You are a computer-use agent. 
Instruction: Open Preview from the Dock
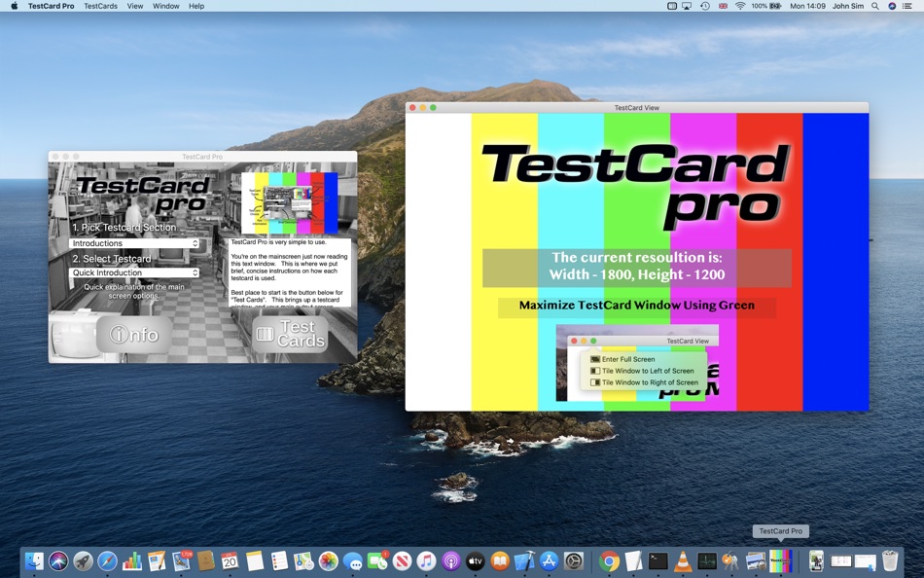[x=756, y=560]
